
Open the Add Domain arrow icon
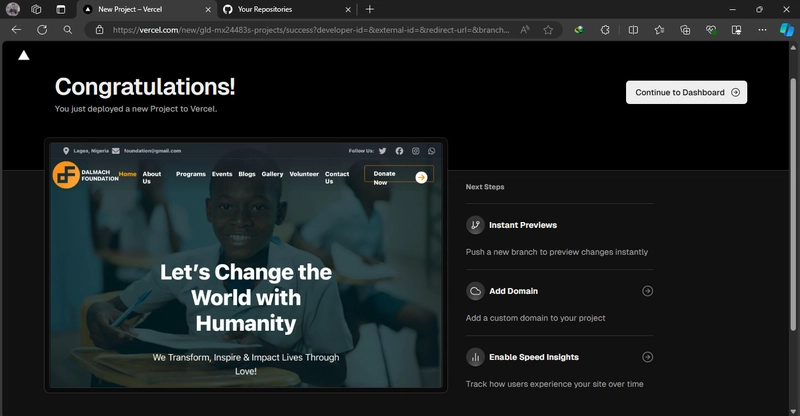[x=647, y=291]
